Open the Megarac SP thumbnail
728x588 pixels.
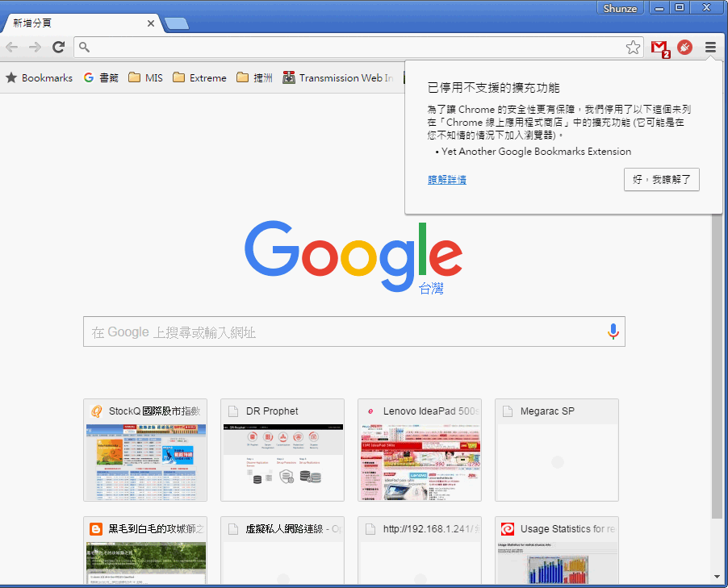click(x=557, y=450)
